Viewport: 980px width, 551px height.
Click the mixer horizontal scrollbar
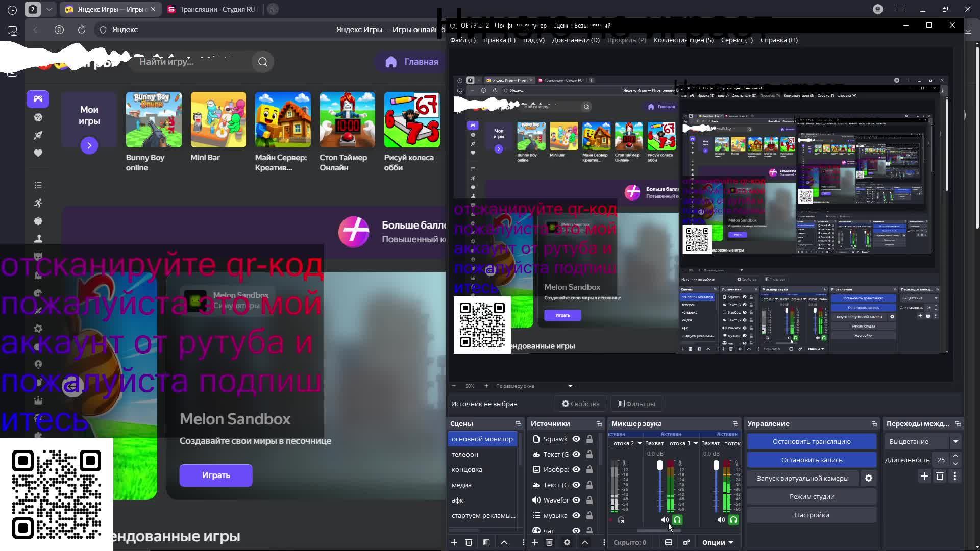[x=658, y=531]
